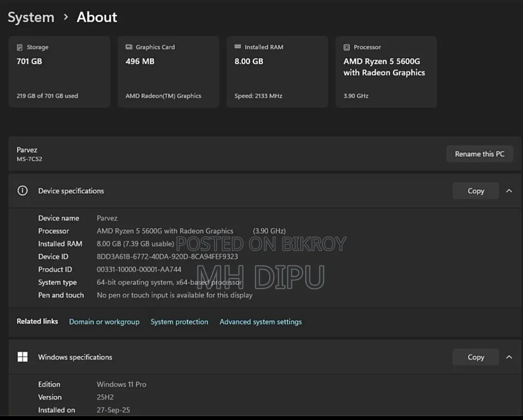The height and width of the screenshot is (420, 523).
Task: Click Rename this PC button
Action: click(x=479, y=154)
